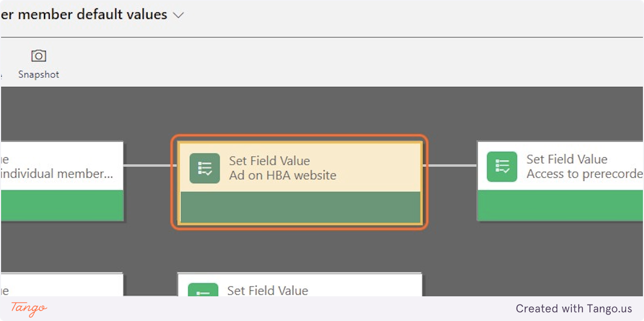Open the member default values title dropdown chevron
The width and height of the screenshot is (644, 321).
pos(178,16)
